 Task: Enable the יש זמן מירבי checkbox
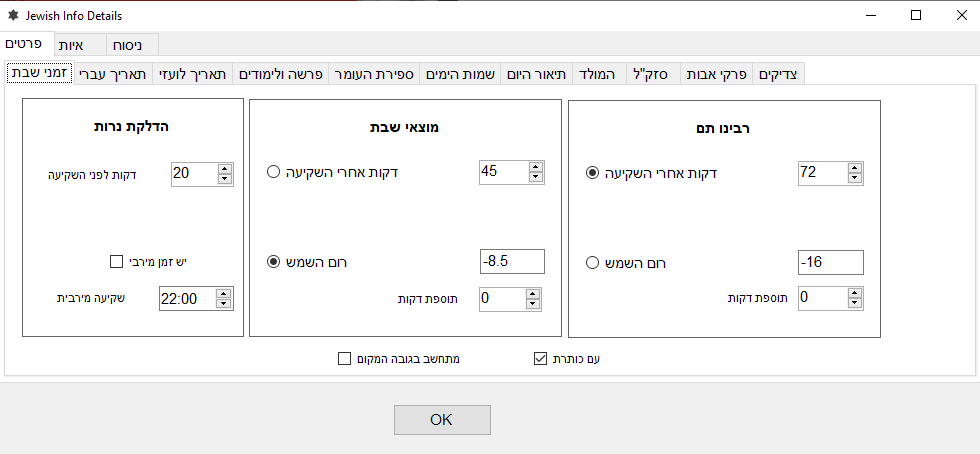coord(115,263)
